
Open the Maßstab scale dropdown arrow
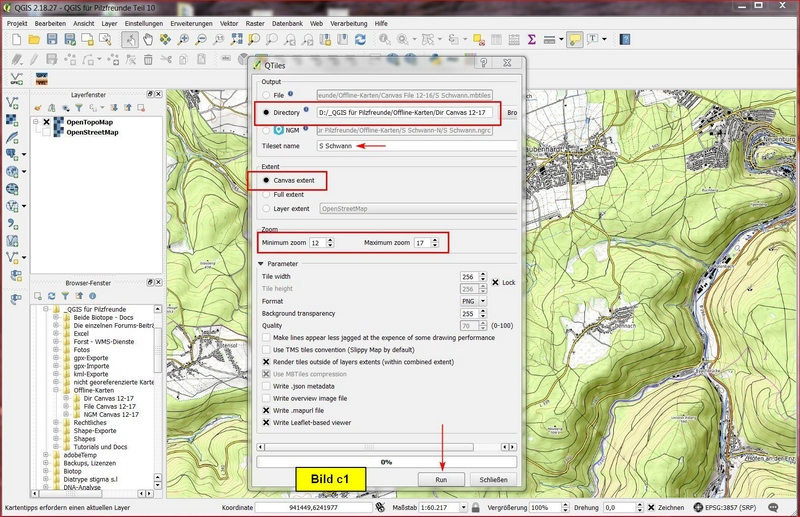pos(464,507)
